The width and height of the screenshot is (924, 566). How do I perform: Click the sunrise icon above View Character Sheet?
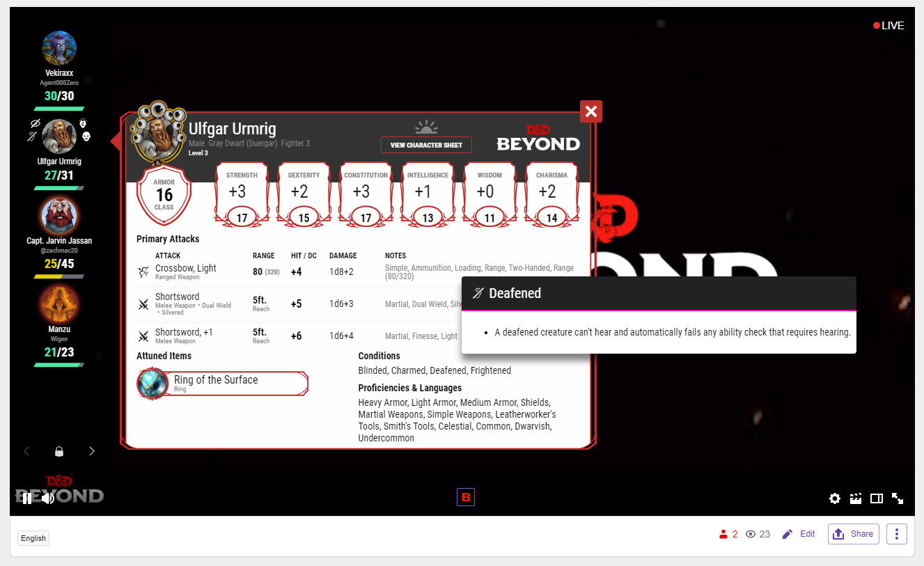pyautogui.click(x=426, y=127)
